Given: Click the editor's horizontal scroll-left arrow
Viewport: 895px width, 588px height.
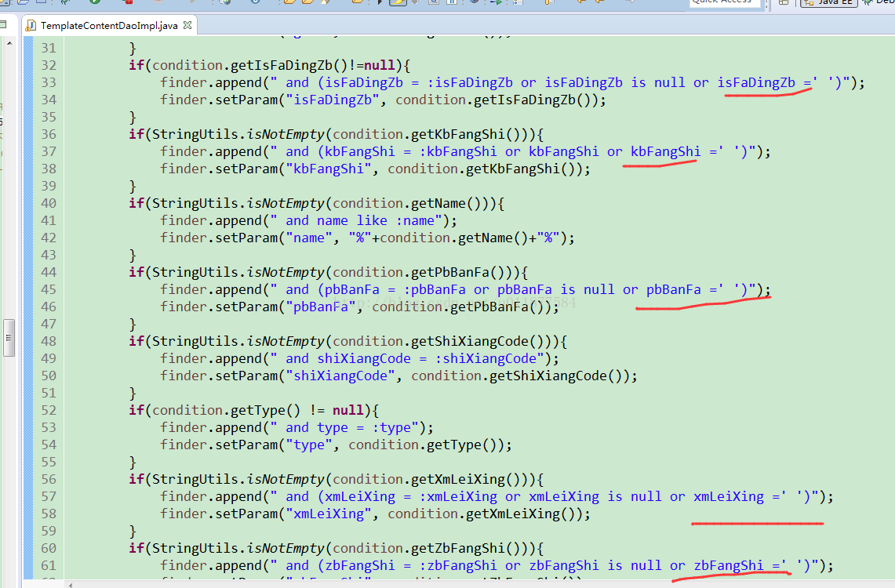Looking at the screenshot, I should 71,585.
